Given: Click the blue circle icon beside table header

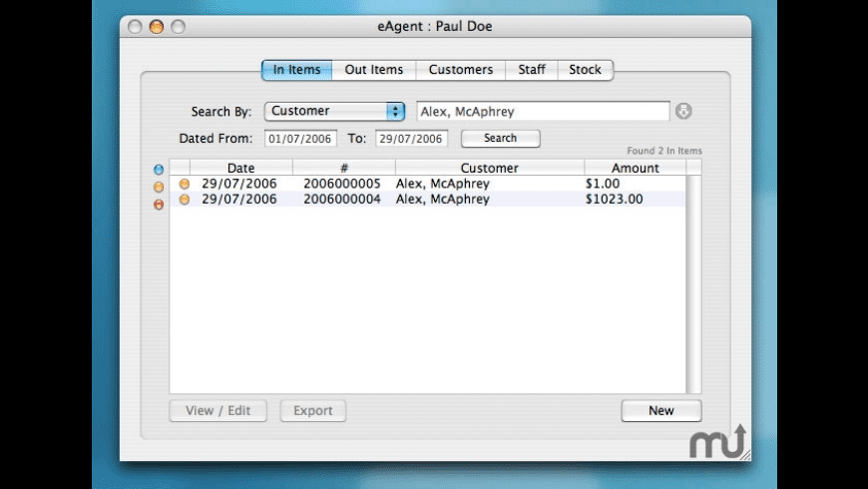Looking at the screenshot, I should [159, 170].
